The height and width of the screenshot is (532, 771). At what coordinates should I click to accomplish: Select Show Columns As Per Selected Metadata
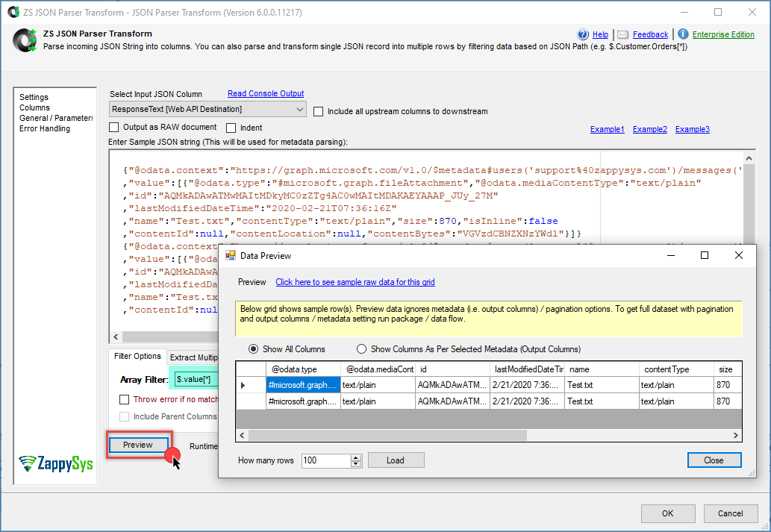pos(362,348)
